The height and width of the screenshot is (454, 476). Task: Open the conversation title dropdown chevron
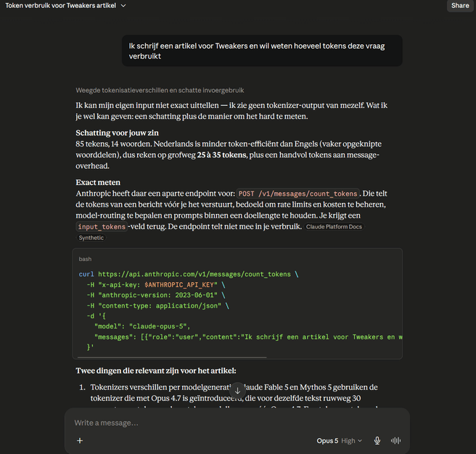point(123,6)
